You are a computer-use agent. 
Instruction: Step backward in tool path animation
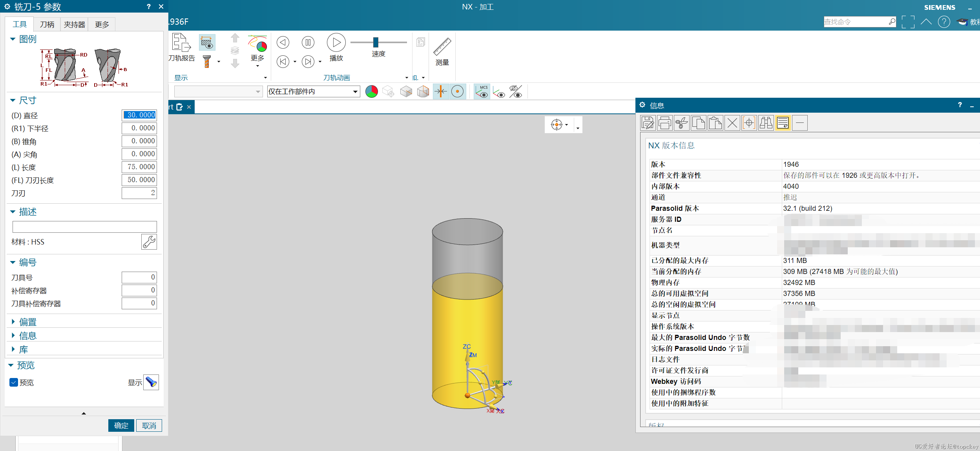(283, 42)
